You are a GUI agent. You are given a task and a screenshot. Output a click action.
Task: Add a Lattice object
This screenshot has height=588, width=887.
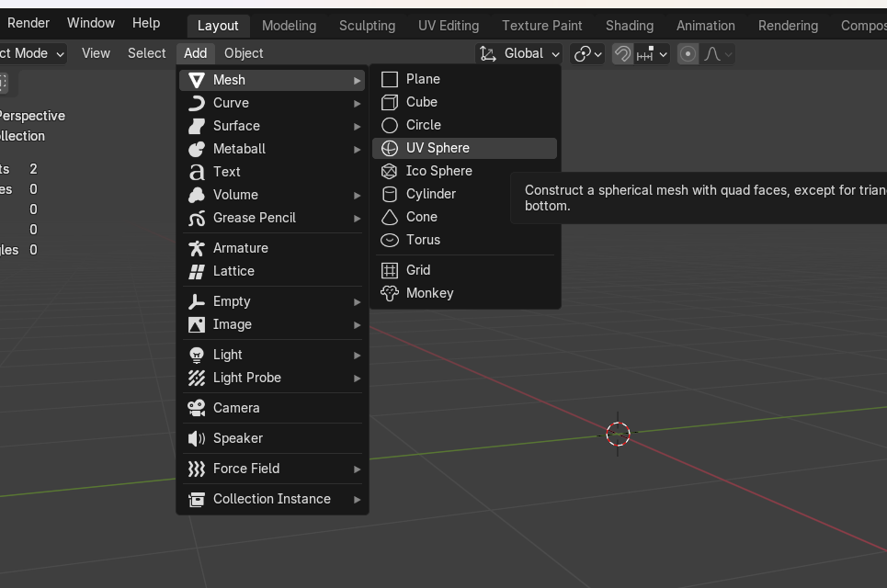[x=272, y=271]
